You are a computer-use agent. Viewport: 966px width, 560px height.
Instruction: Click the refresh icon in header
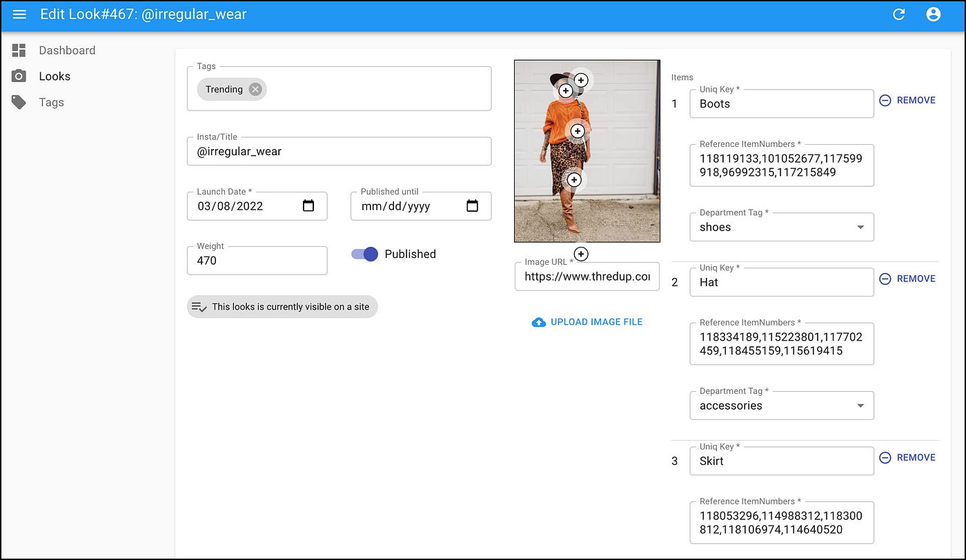898,14
